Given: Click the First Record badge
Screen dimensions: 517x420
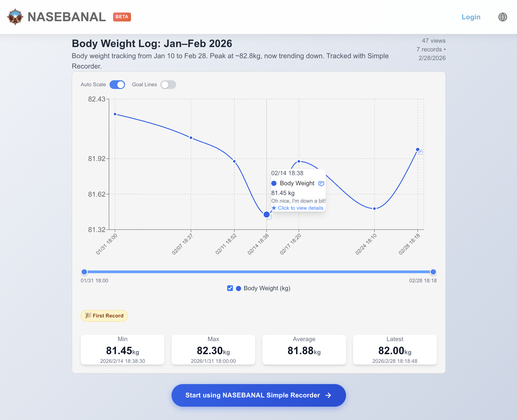Looking at the screenshot, I should click(x=104, y=316).
